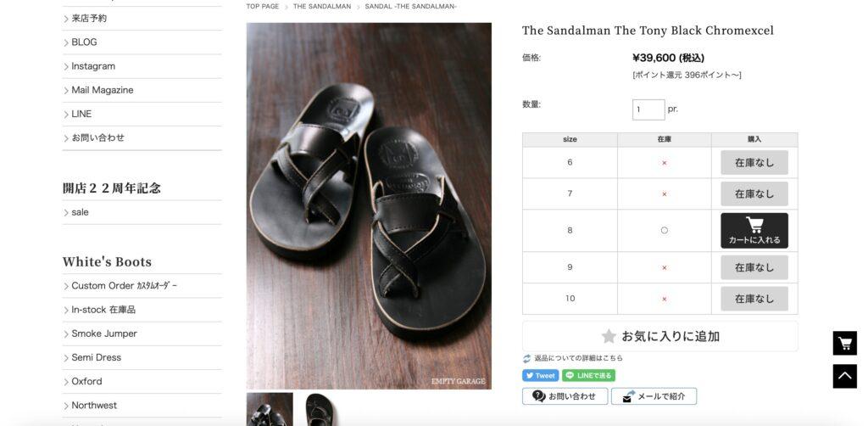Screen dimensions: 868x426
Task: Open return details link with refresh icon
Action: pyautogui.click(x=572, y=358)
